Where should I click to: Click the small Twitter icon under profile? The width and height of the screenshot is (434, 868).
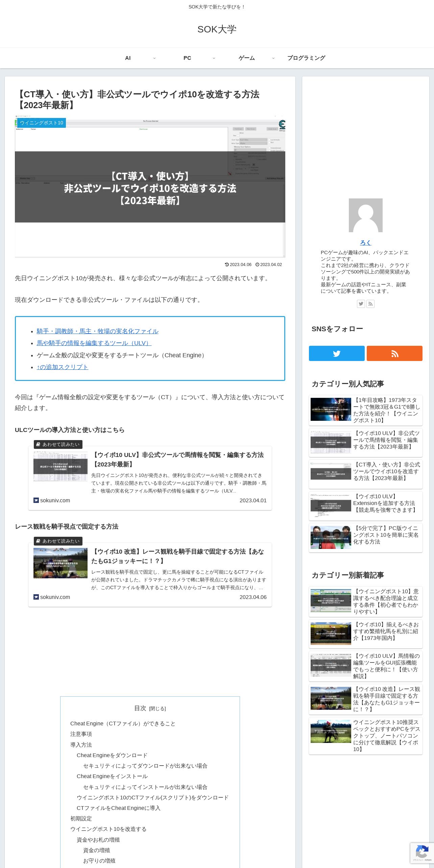[361, 304]
